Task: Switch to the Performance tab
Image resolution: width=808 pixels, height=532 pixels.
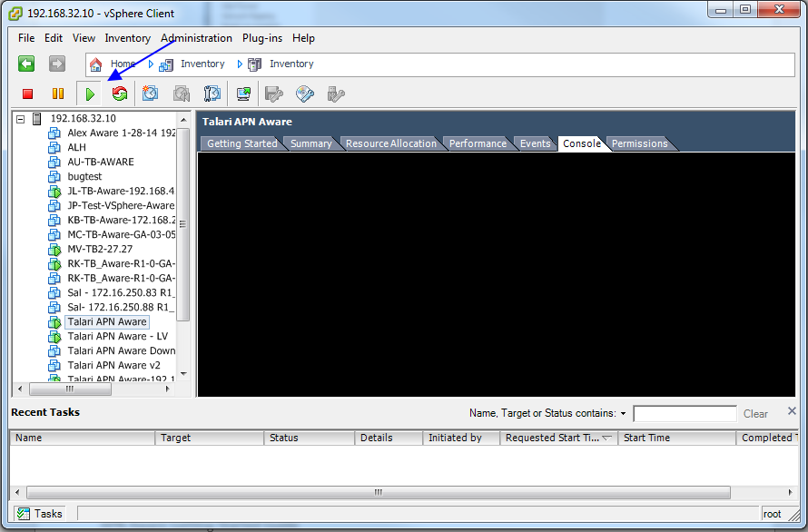Action: (478, 143)
